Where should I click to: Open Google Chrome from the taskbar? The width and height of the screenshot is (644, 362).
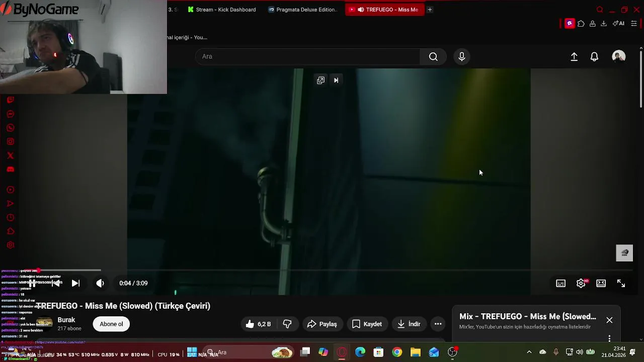[397, 352]
